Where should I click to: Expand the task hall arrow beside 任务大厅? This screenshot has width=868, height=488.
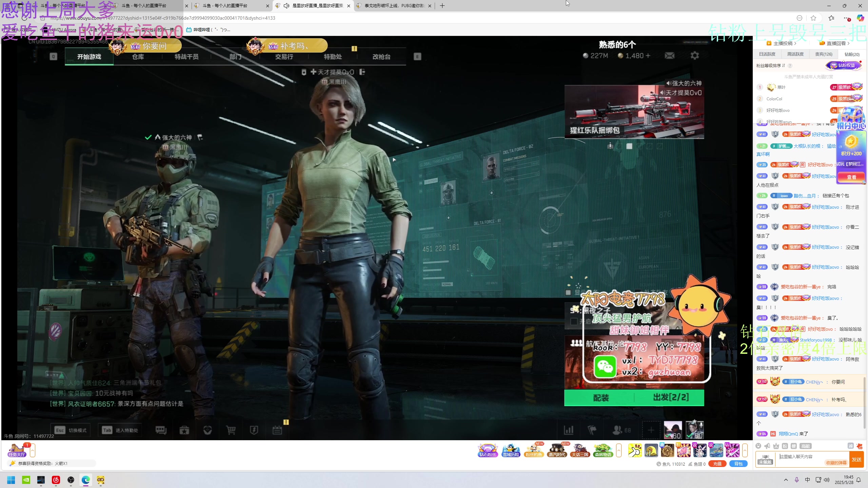click(33, 450)
